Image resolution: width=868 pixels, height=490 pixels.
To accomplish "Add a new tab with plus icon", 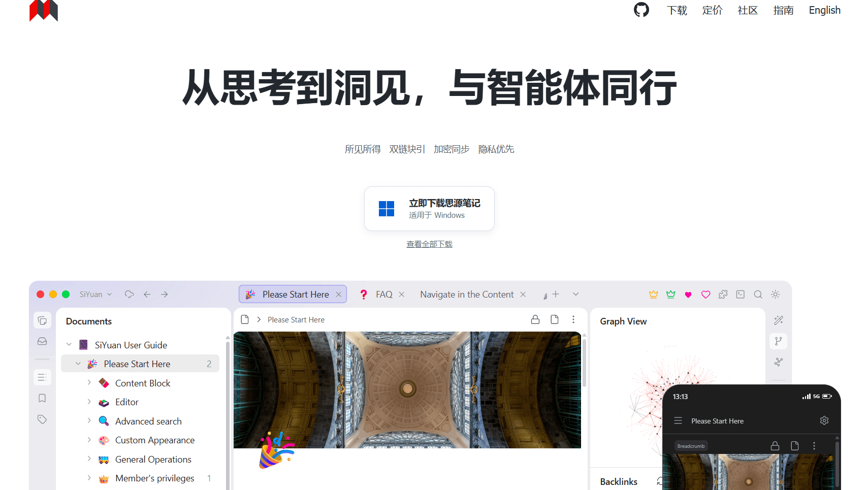I will click(x=556, y=294).
